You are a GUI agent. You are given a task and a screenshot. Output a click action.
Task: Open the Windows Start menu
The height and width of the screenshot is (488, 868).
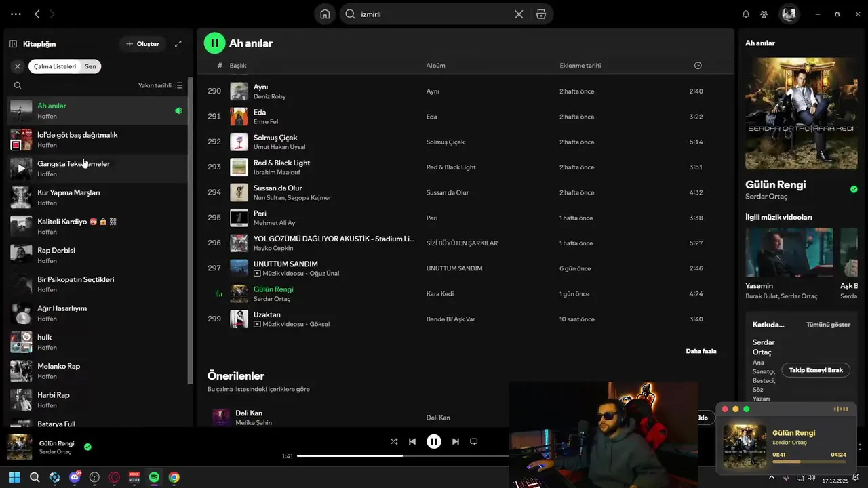click(x=15, y=477)
